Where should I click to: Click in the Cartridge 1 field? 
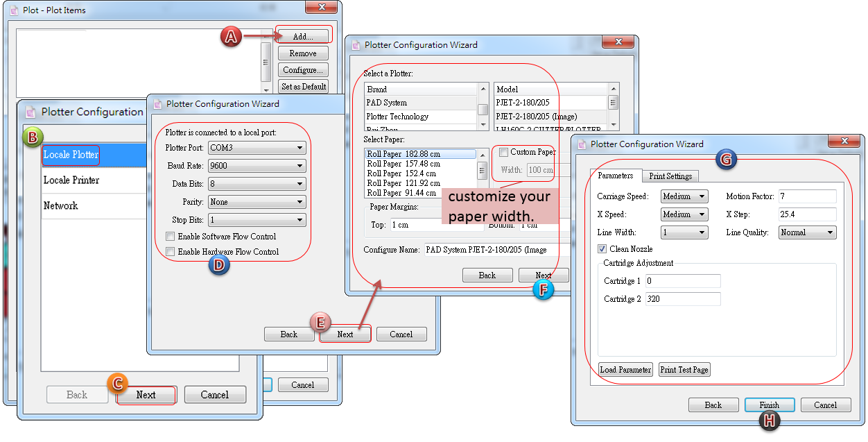click(x=683, y=281)
